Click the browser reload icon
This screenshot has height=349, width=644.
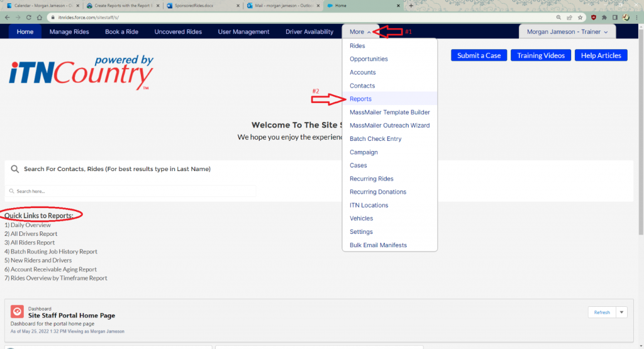click(29, 18)
